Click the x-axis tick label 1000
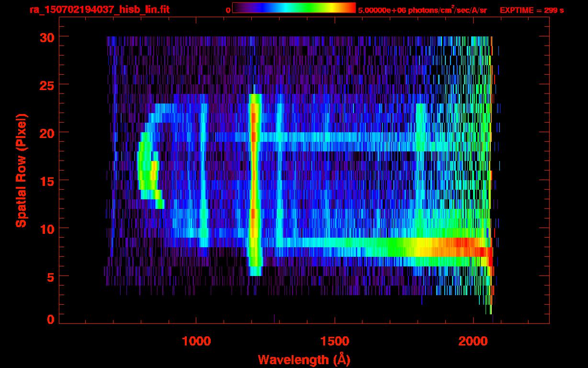The height and width of the screenshot is (368, 588). [x=196, y=341]
